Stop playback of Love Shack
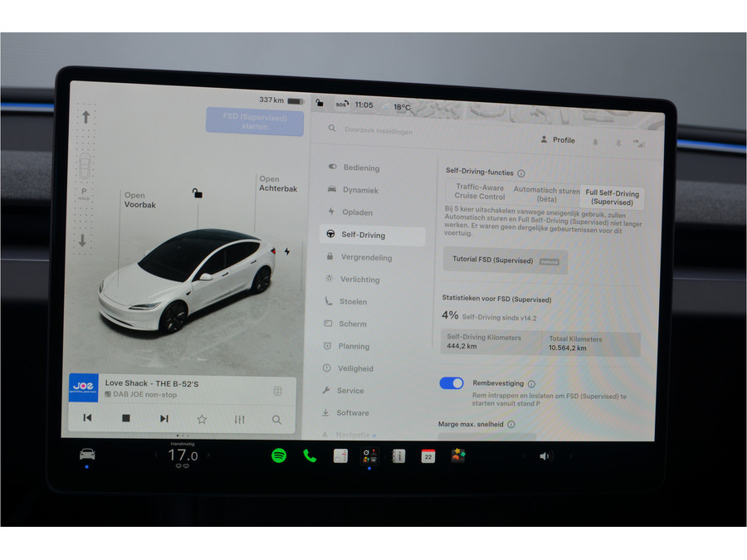This screenshot has width=747, height=560. (x=126, y=418)
